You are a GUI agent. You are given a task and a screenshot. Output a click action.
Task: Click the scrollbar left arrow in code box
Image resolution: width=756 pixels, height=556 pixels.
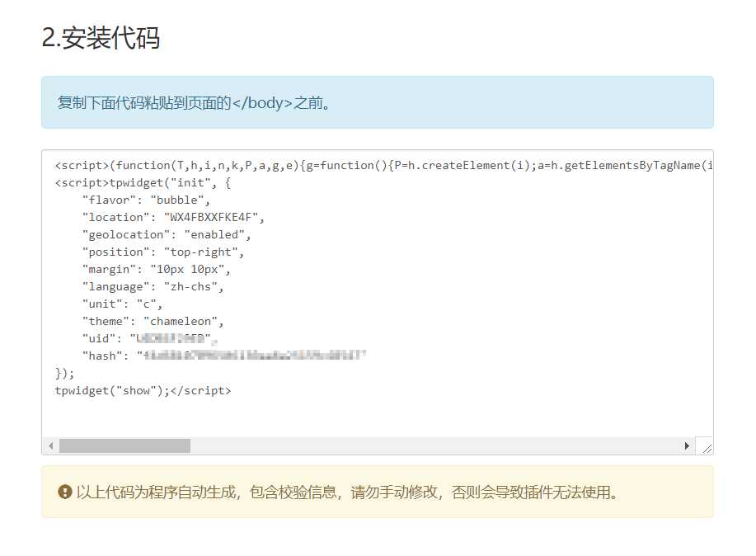coord(50,446)
